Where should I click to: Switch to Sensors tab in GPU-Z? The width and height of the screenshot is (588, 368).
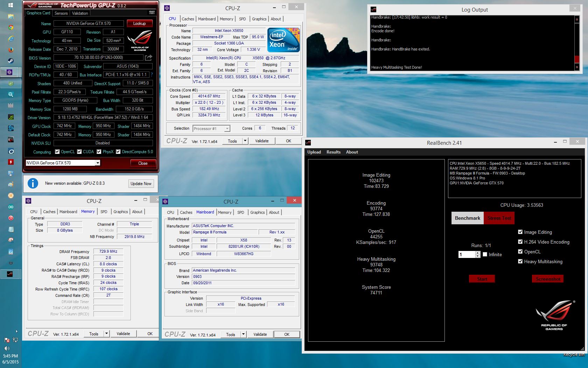click(x=61, y=13)
